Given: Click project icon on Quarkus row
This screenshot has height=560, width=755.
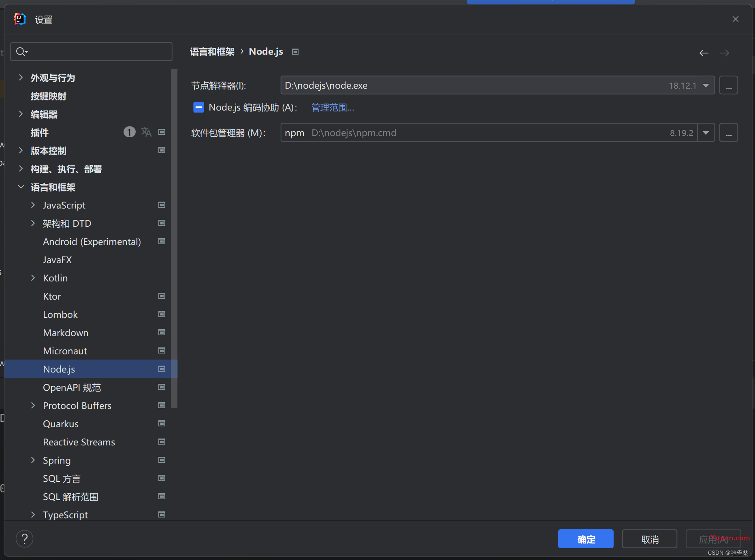Looking at the screenshot, I should [x=162, y=424].
